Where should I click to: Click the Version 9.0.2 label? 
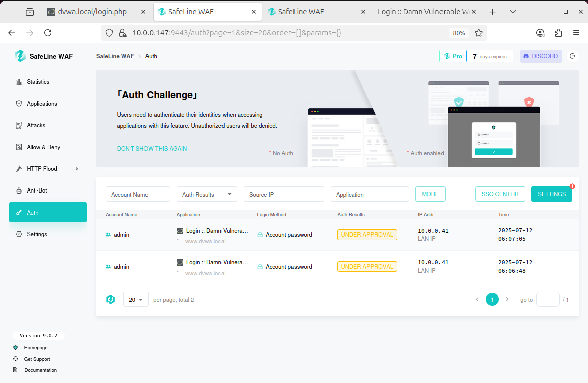click(x=39, y=335)
